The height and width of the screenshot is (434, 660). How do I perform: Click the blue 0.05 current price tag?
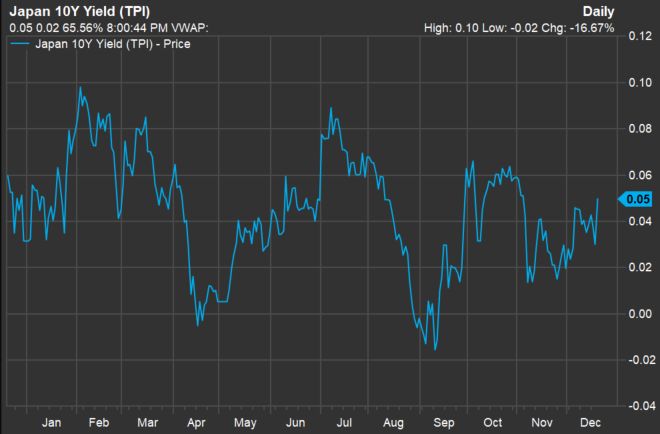[635, 199]
